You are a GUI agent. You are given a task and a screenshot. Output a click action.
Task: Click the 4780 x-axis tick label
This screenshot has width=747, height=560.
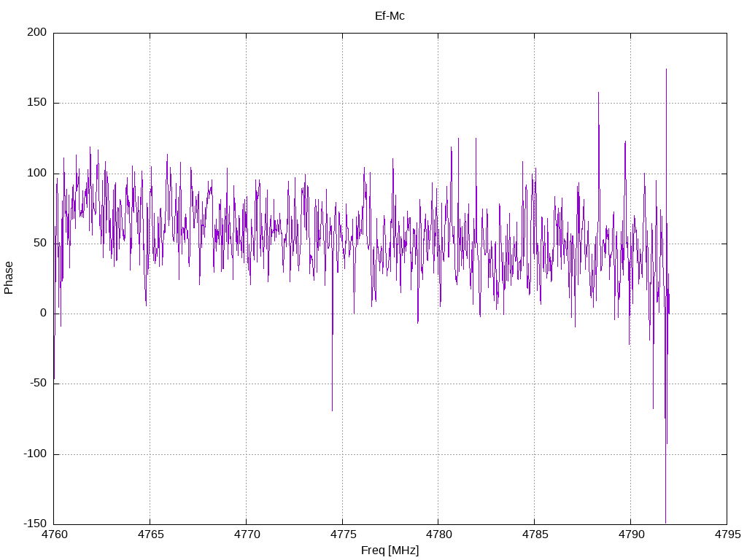(438, 534)
